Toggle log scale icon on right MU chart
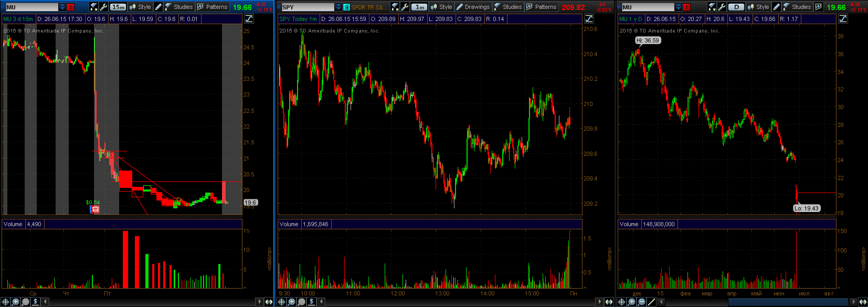868x307 pixels. [x=843, y=19]
